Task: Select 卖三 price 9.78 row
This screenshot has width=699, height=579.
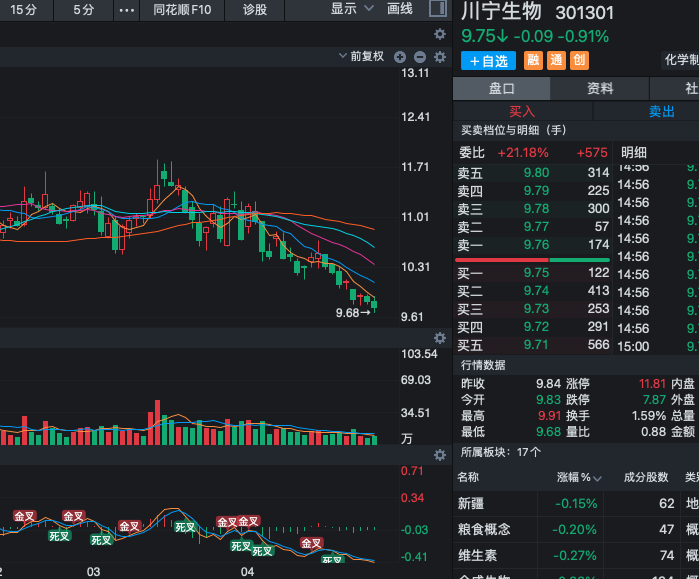Action: (533, 209)
